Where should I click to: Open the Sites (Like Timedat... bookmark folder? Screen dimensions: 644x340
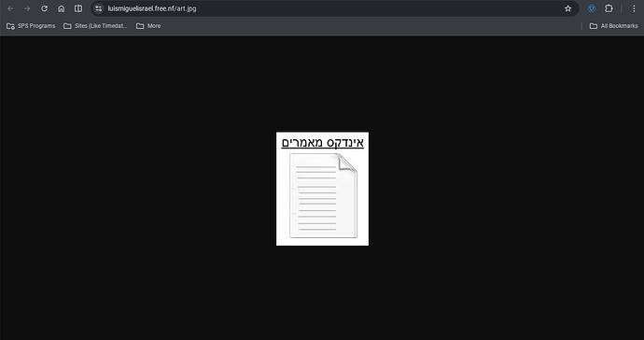95,26
